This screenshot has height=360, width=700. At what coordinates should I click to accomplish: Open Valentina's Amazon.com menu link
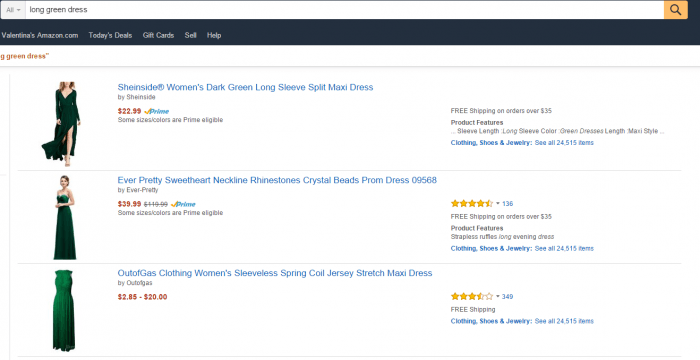click(39, 35)
